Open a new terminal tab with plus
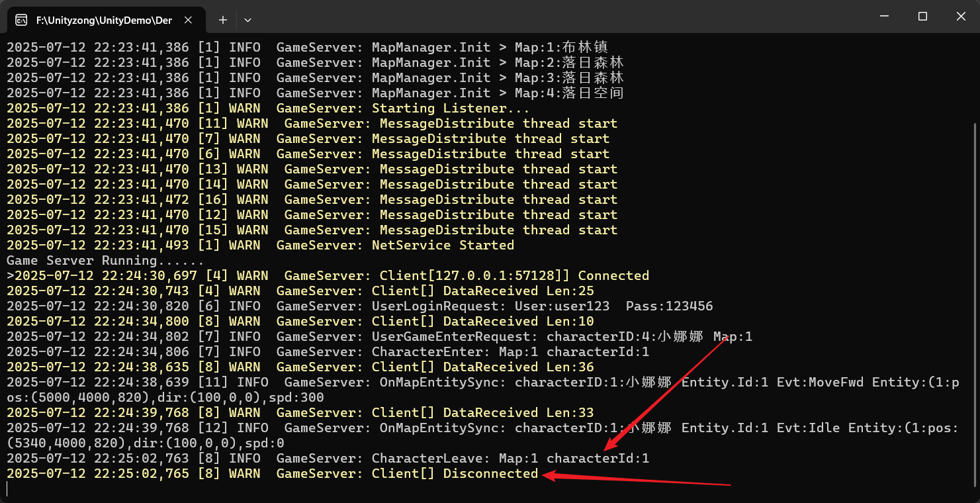The width and height of the screenshot is (980, 503). click(223, 20)
